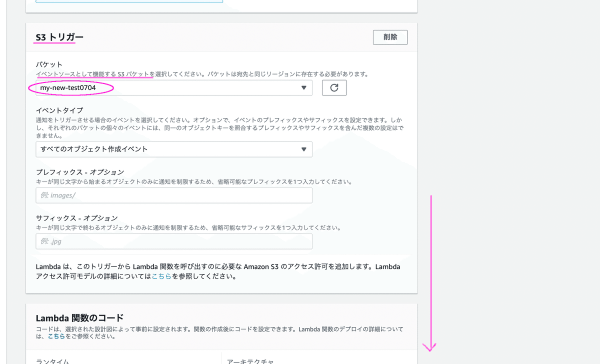
Task: Click the バケット field label
Action: [x=49, y=64]
